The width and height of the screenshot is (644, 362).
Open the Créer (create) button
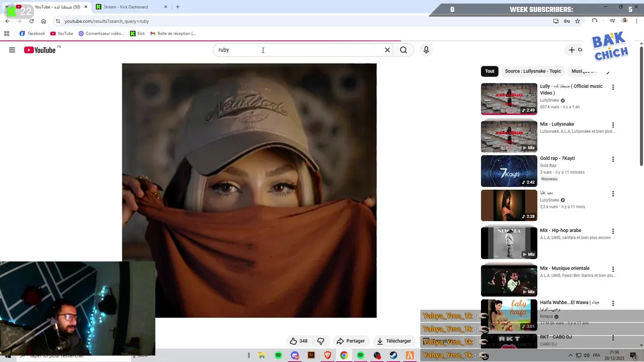point(575,50)
